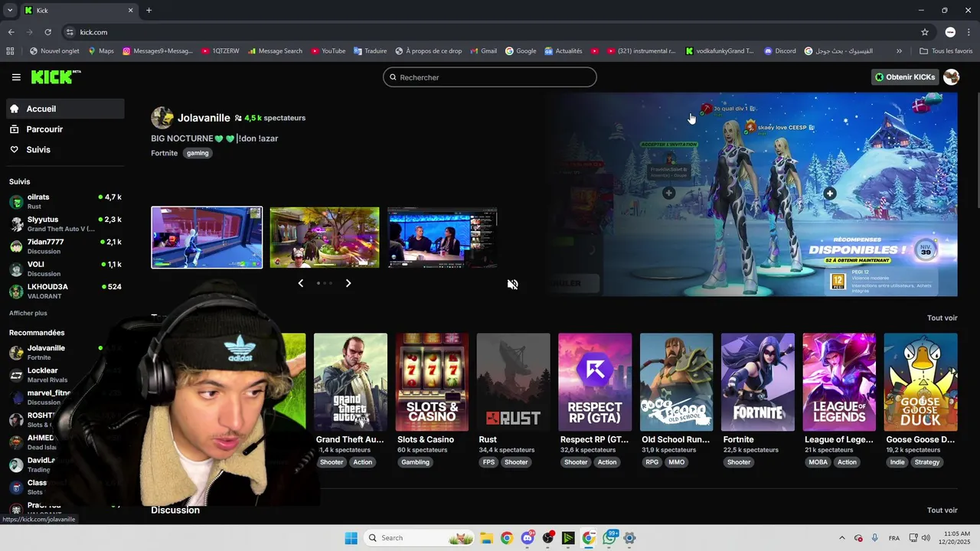Viewport: 980px width, 551px height.
Task: Open Rust category card
Action: (x=513, y=382)
